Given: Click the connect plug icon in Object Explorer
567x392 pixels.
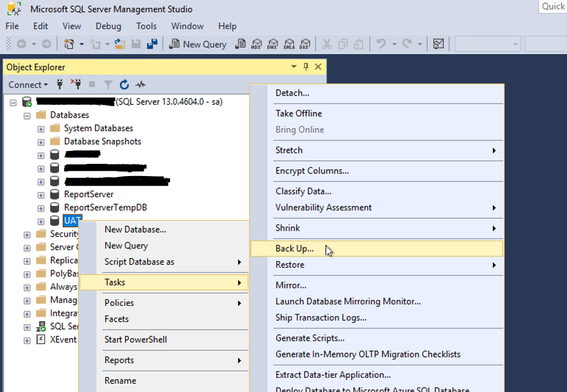Looking at the screenshot, I should coord(60,85).
